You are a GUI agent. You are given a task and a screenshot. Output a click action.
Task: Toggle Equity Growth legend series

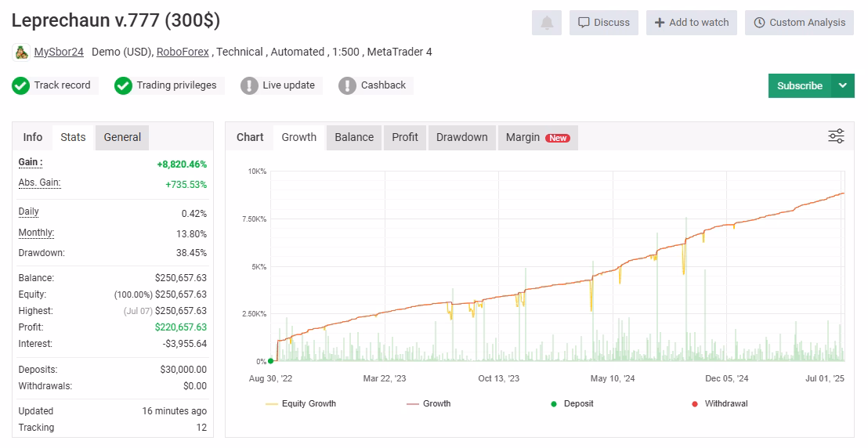point(301,403)
